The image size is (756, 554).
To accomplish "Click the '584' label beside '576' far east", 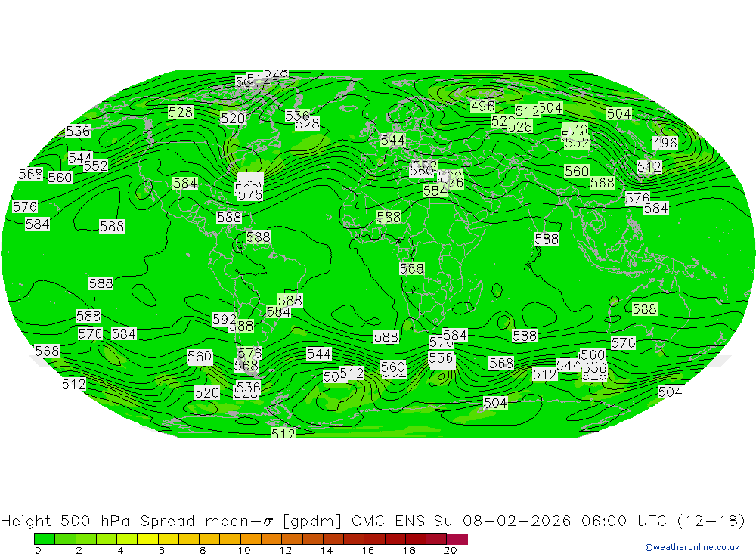I will click(656, 209).
